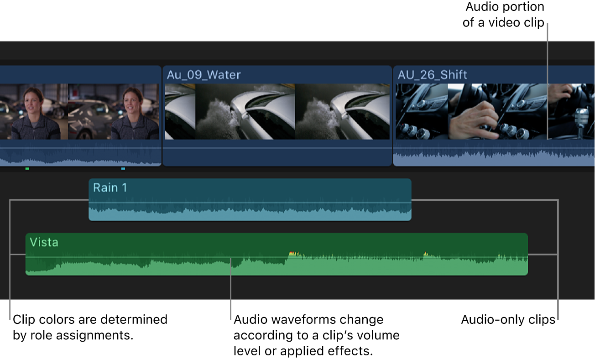The image size is (595, 364).
Task: Select the Vista audio clip
Action: pyautogui.click(x=274, y=253)
